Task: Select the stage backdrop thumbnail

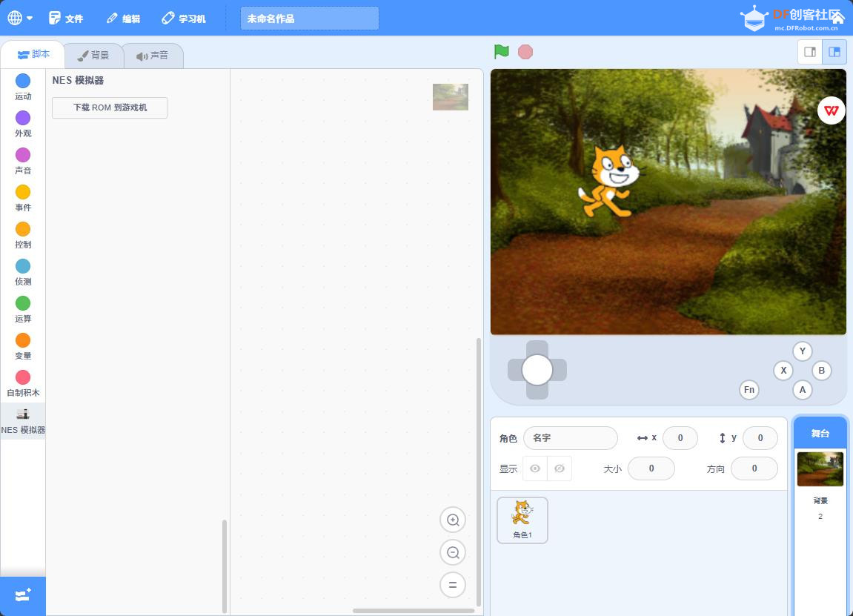Action: (x=820, y=469)
